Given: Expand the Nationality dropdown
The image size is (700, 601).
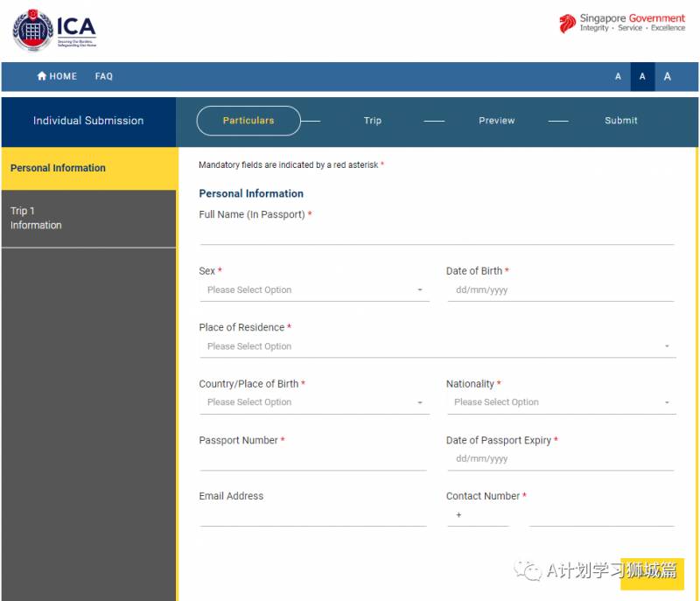Looking at the screenshot, I should pyautogui.click(x=561, y=402).
